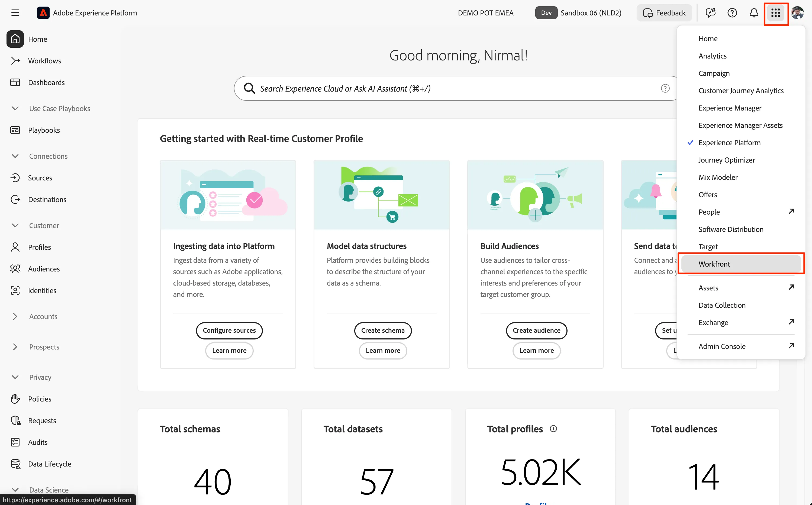Collapse the Use Case Playbooks section
812x505 pixels.
15,109
